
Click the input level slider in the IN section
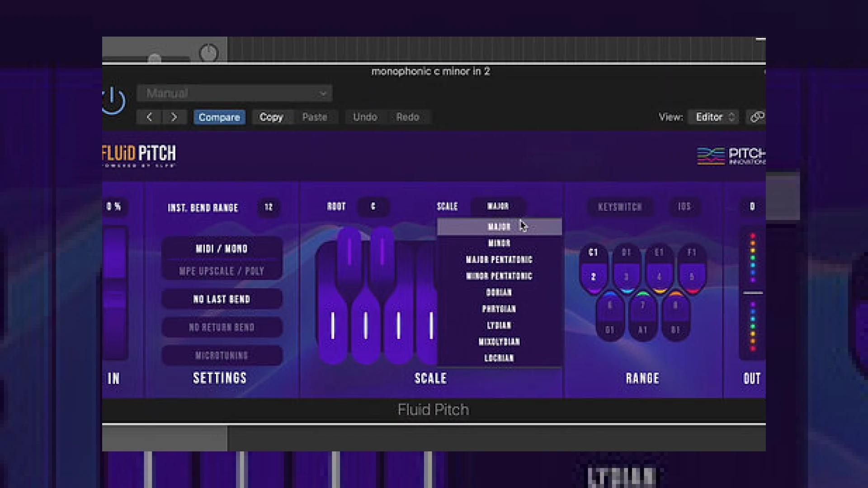point(115,293)
